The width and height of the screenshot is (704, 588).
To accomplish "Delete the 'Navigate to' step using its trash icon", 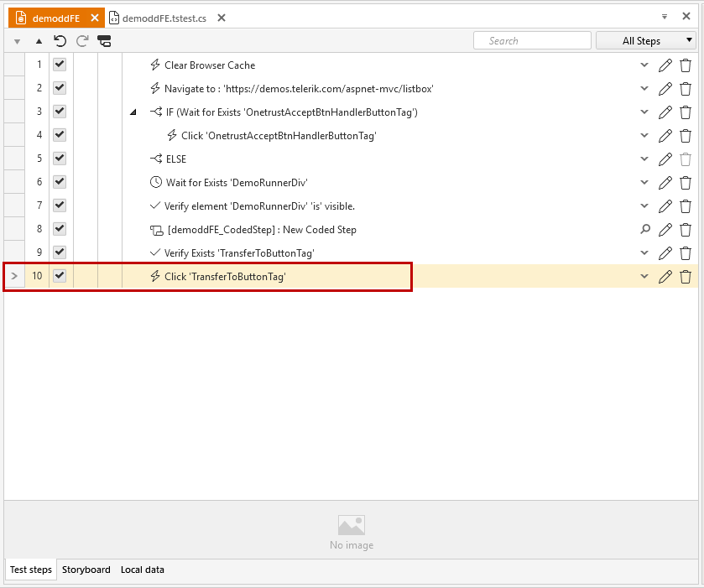I will [x=686, y=89].
